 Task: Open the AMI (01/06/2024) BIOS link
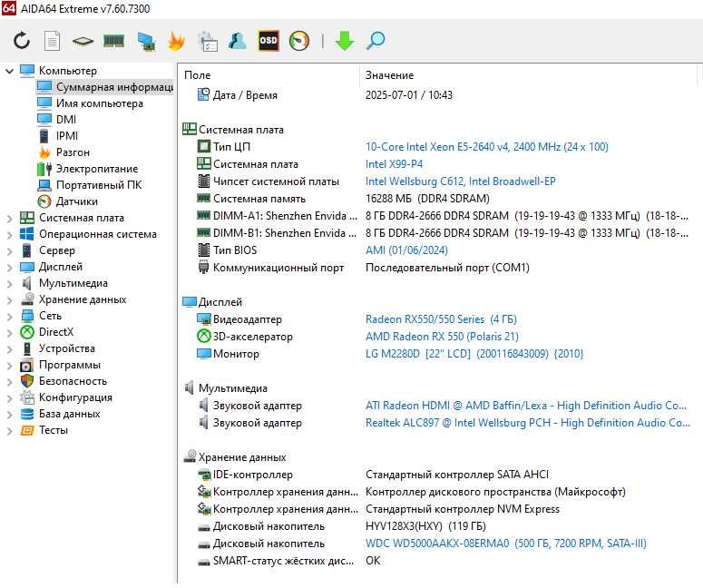[x=406, y=250]
